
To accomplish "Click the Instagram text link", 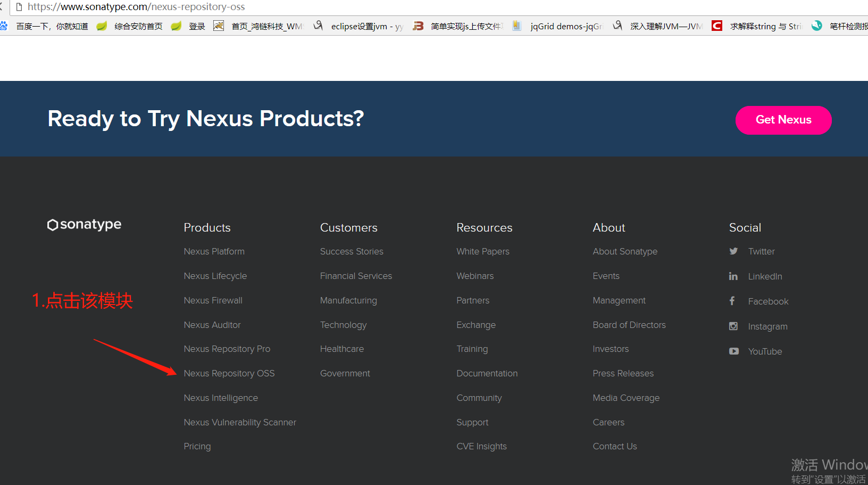I will click(767, 326).
